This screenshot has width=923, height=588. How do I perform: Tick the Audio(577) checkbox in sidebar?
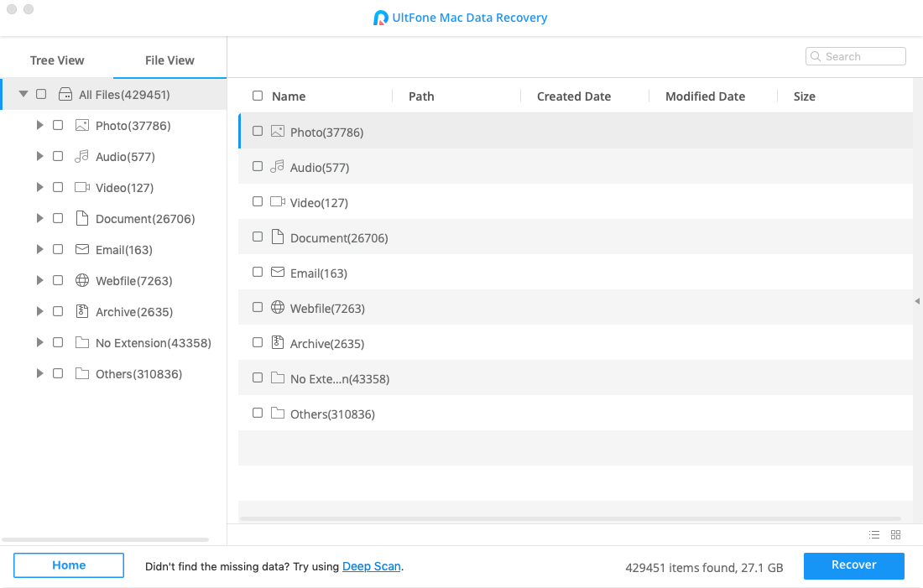click(58, 157)
